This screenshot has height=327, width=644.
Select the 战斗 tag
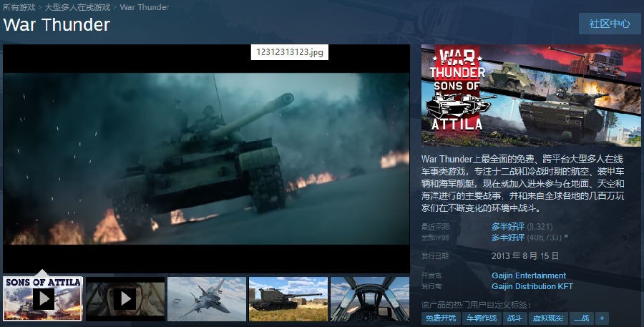[514, 318]
